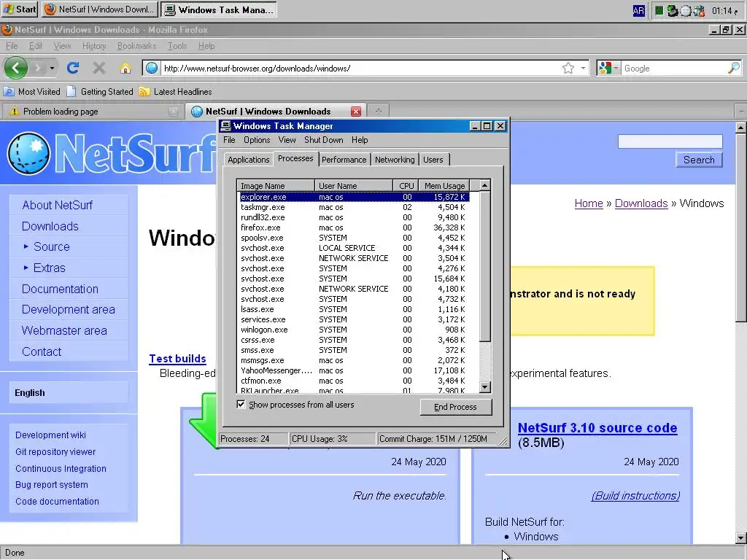This screenshot has width=747, height=560.
Task: Click the green CPU meter tray icon
Action: click(659, 10)
